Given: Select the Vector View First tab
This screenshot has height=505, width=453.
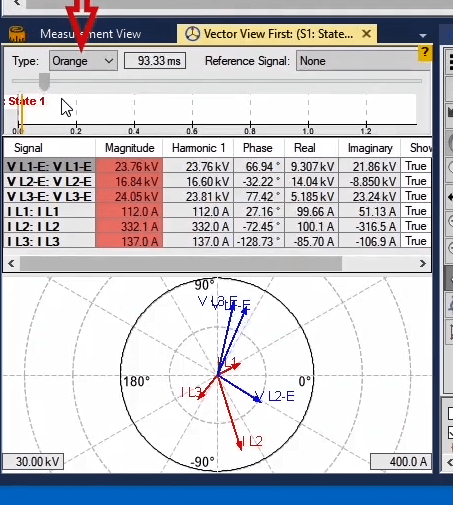Looking at the screenshot, I should (278, 34).
